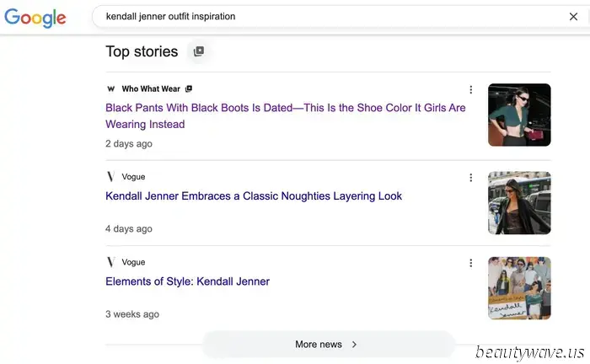Viewport: 590px width, 364px height.
Task: Click thumbnail of the Noughties Layering Look story
Action: pos(518,203)
